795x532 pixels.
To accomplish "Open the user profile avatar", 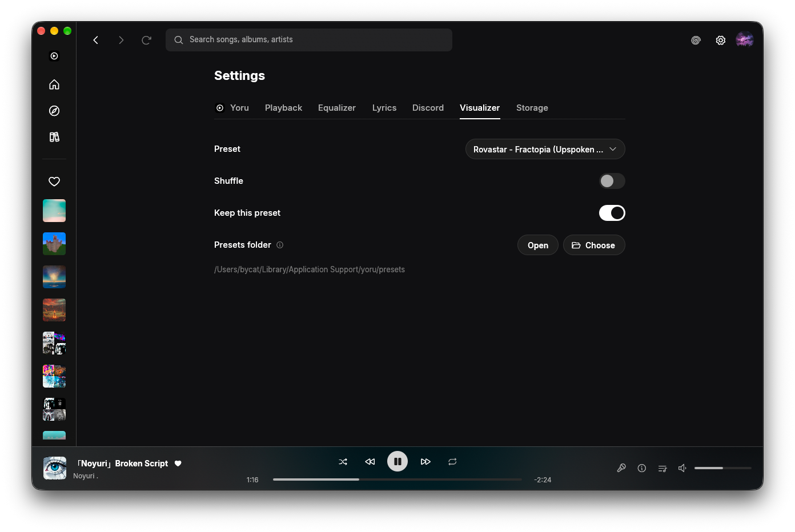I will pos(745,39).
